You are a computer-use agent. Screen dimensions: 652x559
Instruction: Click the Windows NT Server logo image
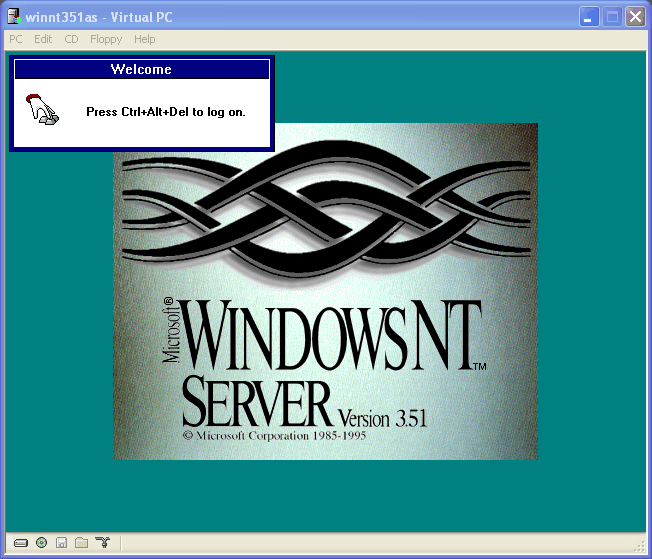326,291
